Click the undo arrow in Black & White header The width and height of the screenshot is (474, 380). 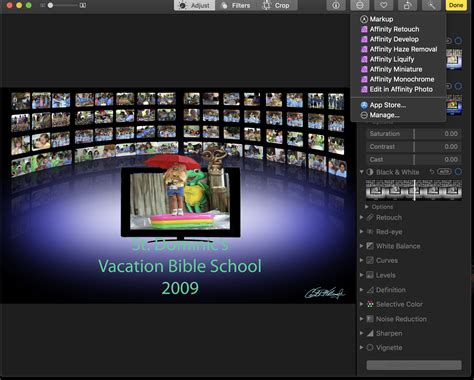pos(432,172)
